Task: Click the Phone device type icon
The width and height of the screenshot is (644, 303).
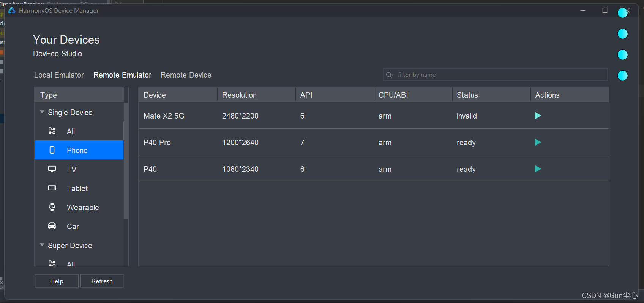Action: pos(52,150)
